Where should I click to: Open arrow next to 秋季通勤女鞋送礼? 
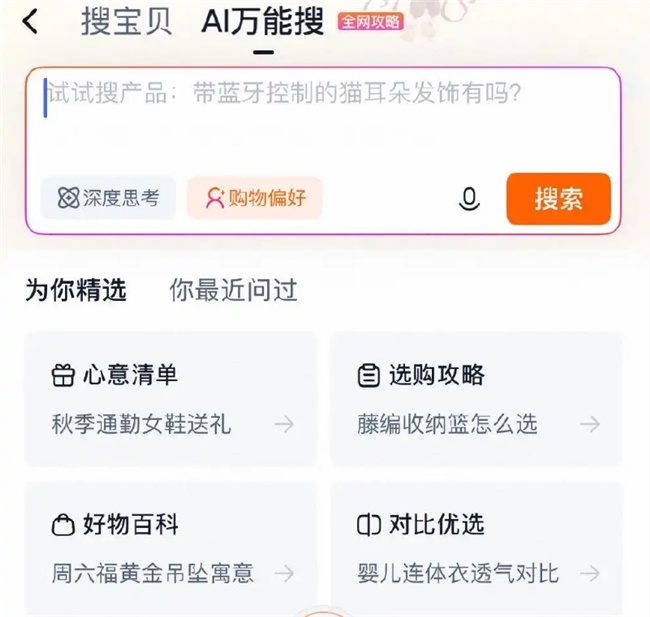pyautogui.click(x=285, y=424)
